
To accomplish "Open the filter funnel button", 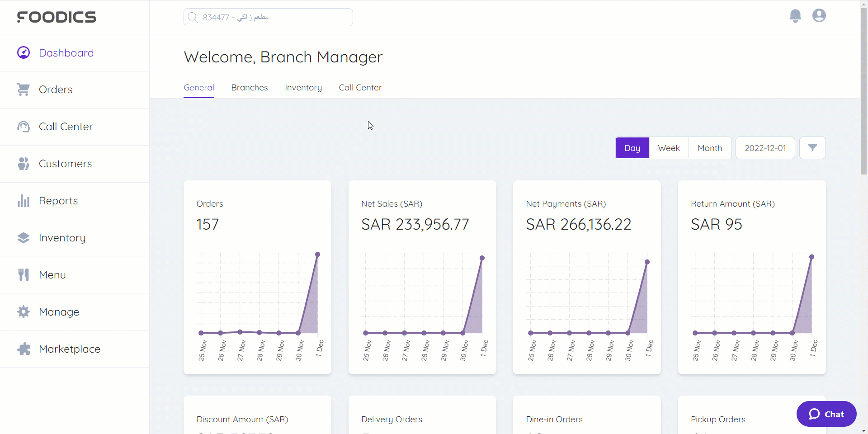I will pos(812,148).
